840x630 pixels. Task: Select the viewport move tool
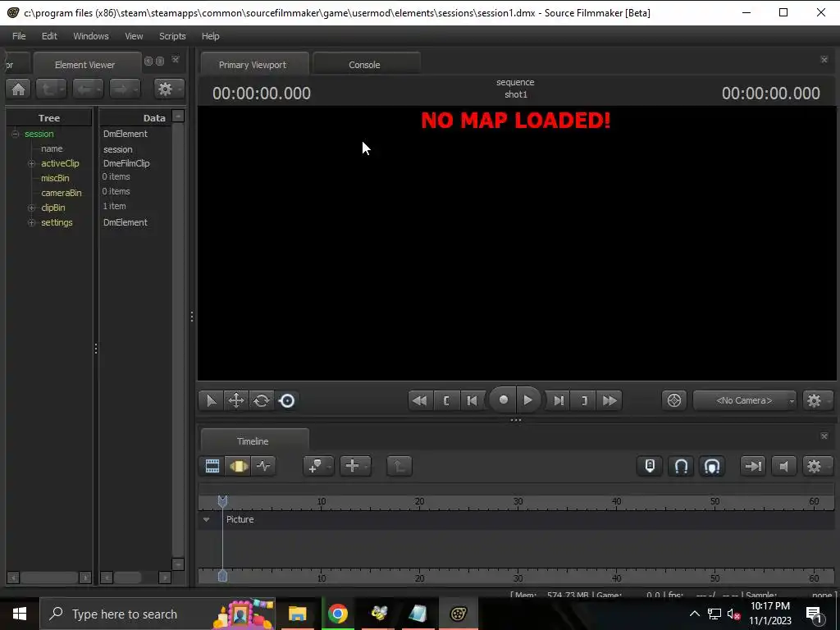pos(236,400)
